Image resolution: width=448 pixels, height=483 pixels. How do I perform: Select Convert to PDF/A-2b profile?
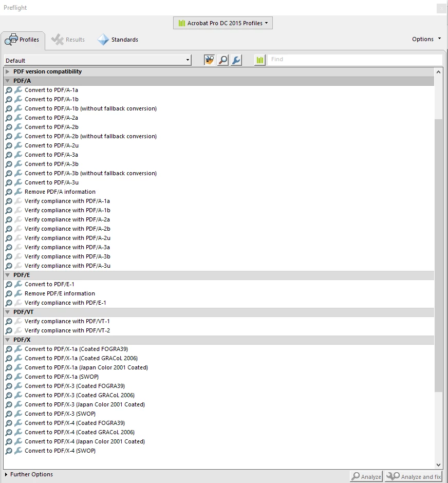(51, 127)
